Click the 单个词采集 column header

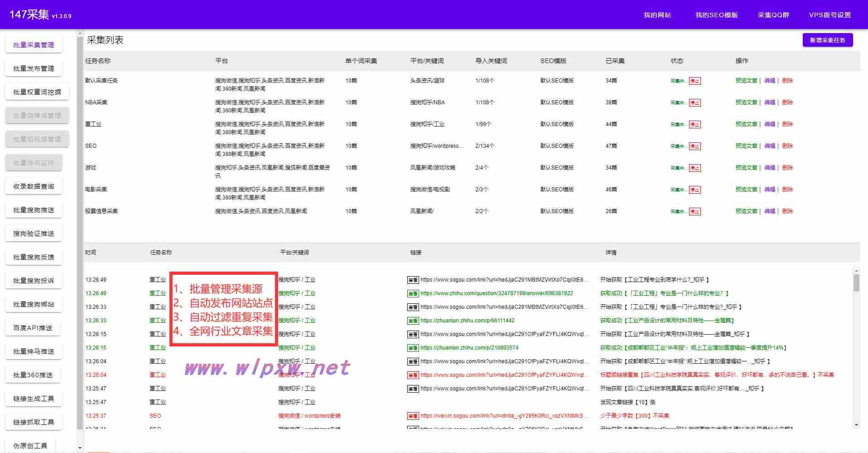point(361,61)
